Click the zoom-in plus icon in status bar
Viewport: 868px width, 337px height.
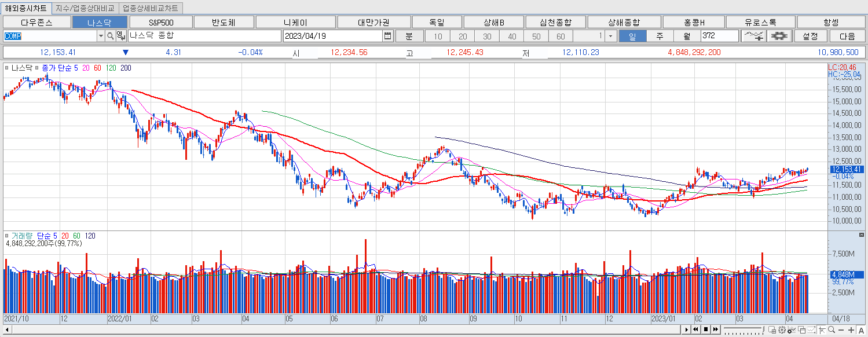[851, 330]
